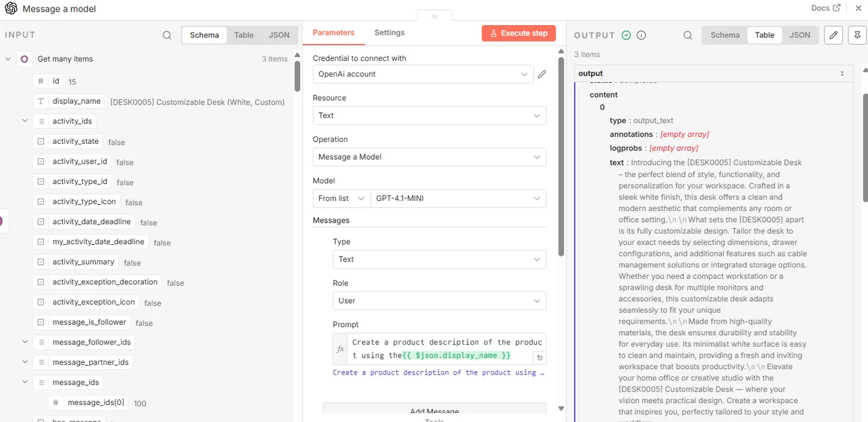The height and width of the screenshot is (422, 868).
Task: Switch input view to Schema
Action: tap(204, 35)
